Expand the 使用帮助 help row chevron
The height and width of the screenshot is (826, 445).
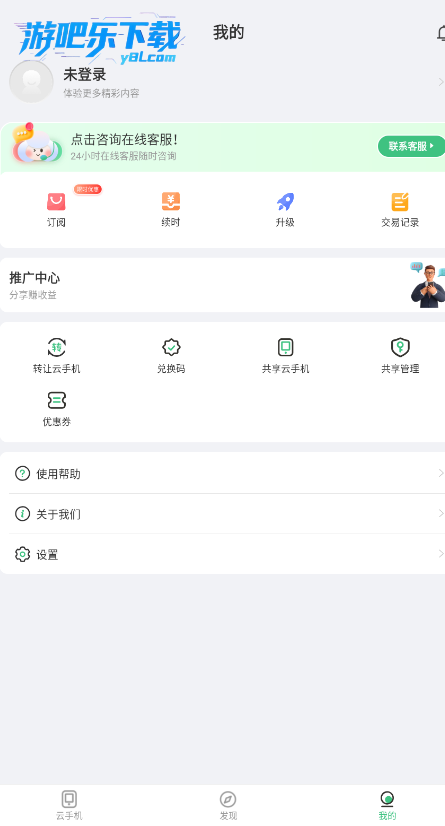[441, 473]
